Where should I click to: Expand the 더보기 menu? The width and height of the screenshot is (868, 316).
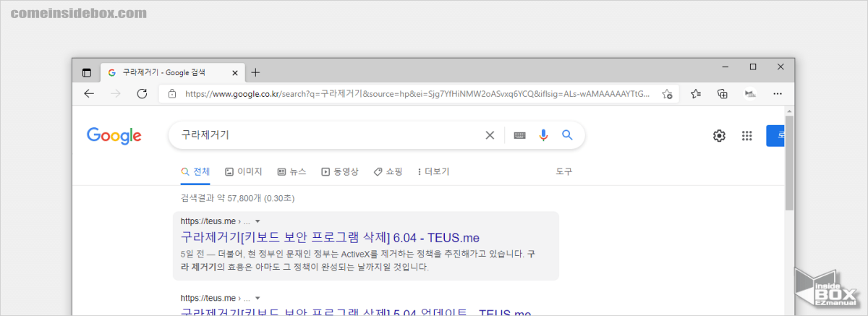click(433, 172)
